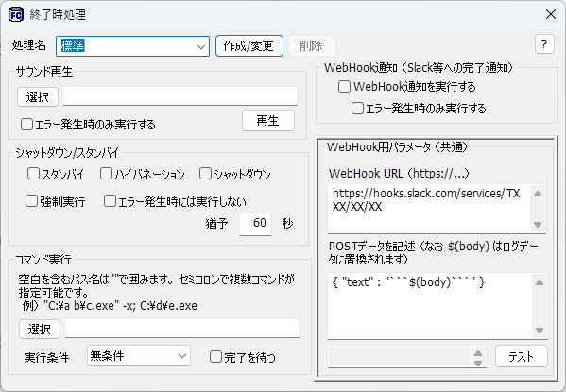The image size is (566, 392).
Task: Open help with the ? button
Action: pos(544,44)
